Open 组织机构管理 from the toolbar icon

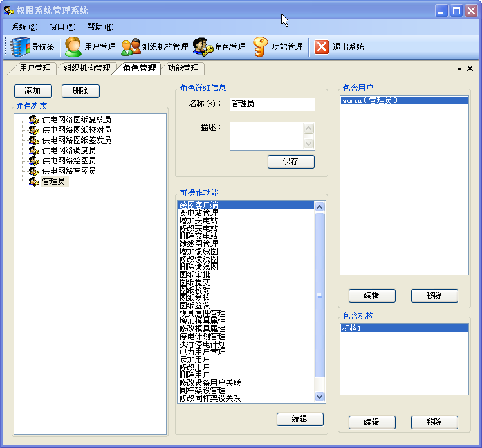coord(131,47)
